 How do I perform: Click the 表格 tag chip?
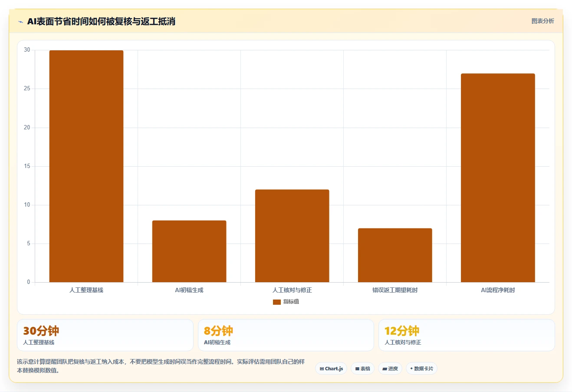point(362,369)
